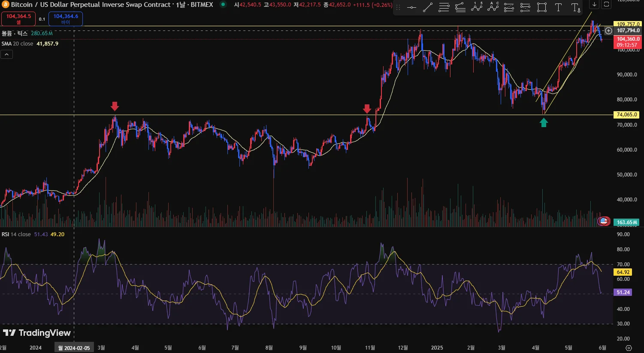Click the blue Buy price button
This screenshot has height=353, width=644.
[66, 18]
